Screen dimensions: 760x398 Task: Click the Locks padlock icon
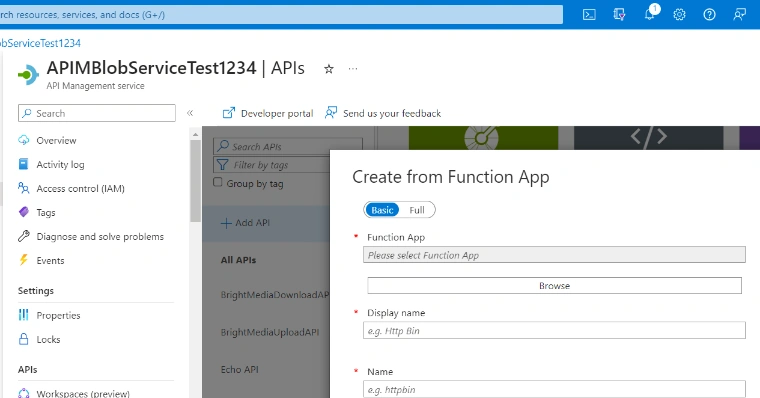point(23,339)
